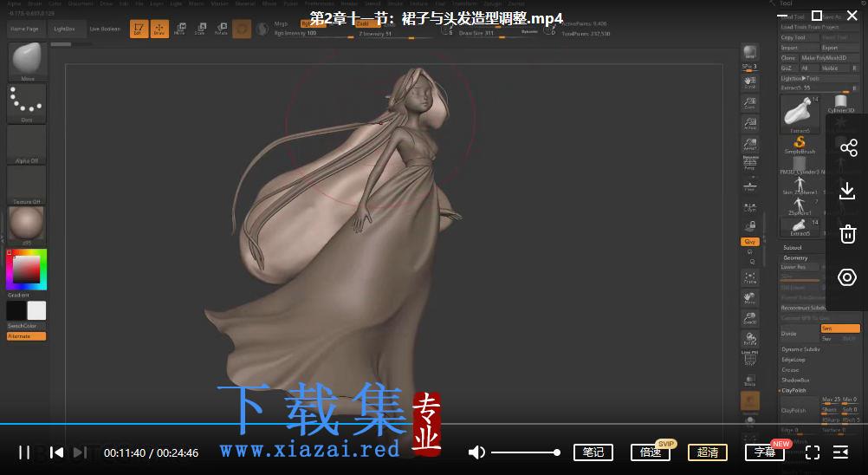Image resolution: width=868 pixels, height=475 pixels.
Task: Open the playlist panel icon
Action: 840,452
